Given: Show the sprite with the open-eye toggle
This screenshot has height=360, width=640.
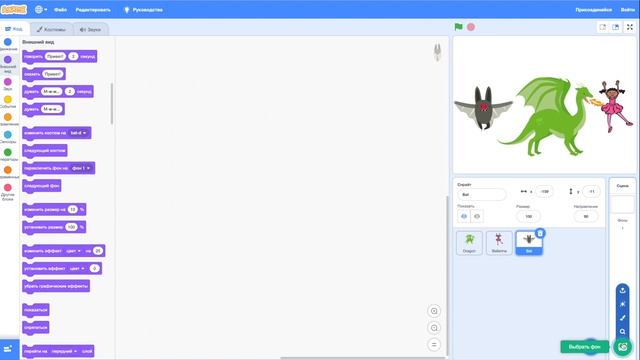Looking at the screenshot, I should pos(464,216).
